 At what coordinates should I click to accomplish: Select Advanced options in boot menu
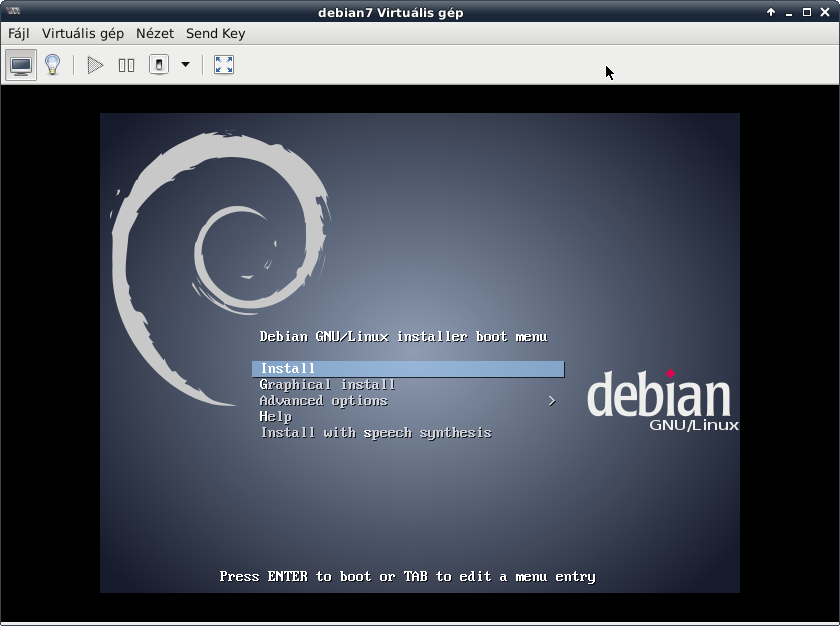323,401
